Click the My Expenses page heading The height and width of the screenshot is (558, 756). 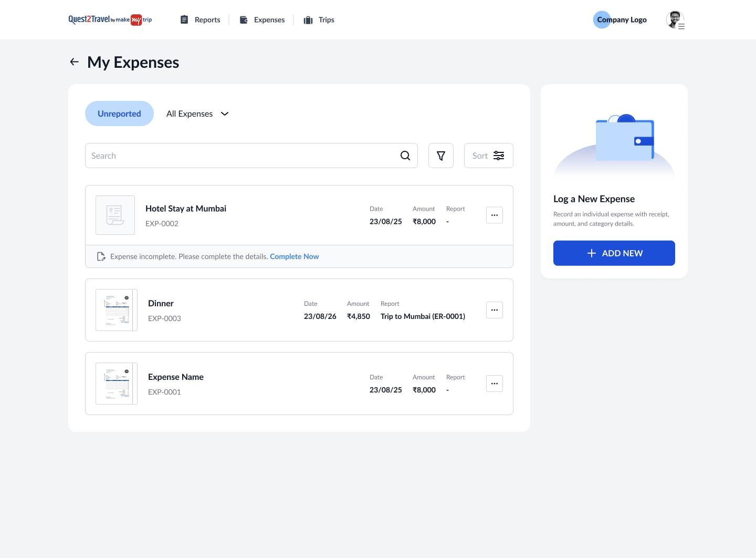coord(133,63)
